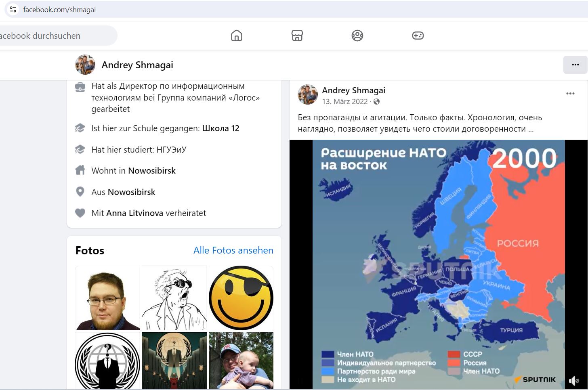Open Facebook Home icon

pyautogui.click(x=237, y=36)
